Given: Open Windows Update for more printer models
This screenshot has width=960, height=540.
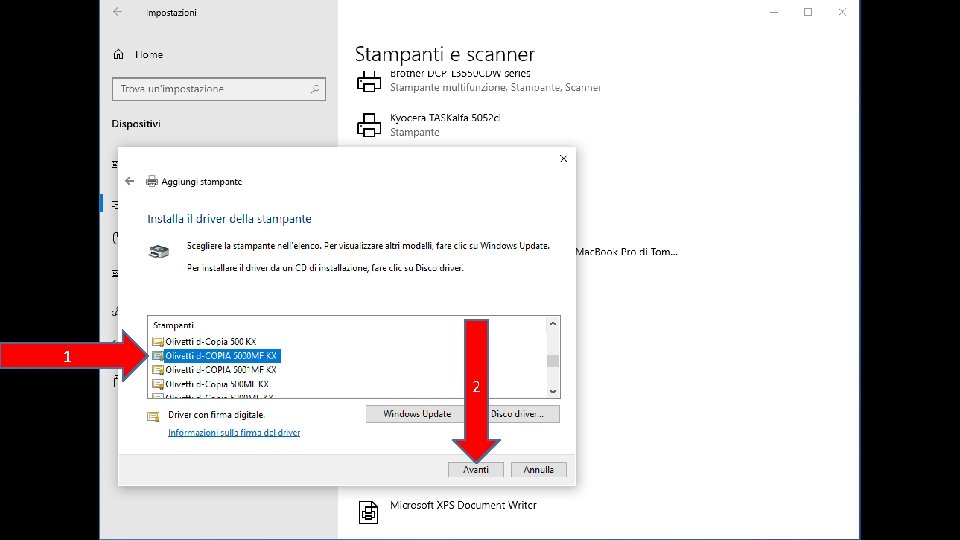Looking at the screenshot, I should [x=417, y=414].
